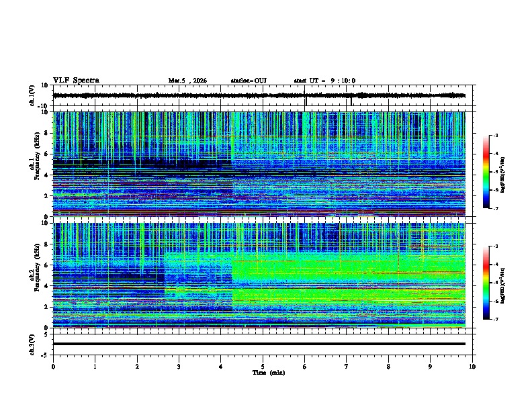Viewport: 532px width, 411px height.
Task: Click the "-7" label on ch.1 color bar
Action: coord(495,208)
